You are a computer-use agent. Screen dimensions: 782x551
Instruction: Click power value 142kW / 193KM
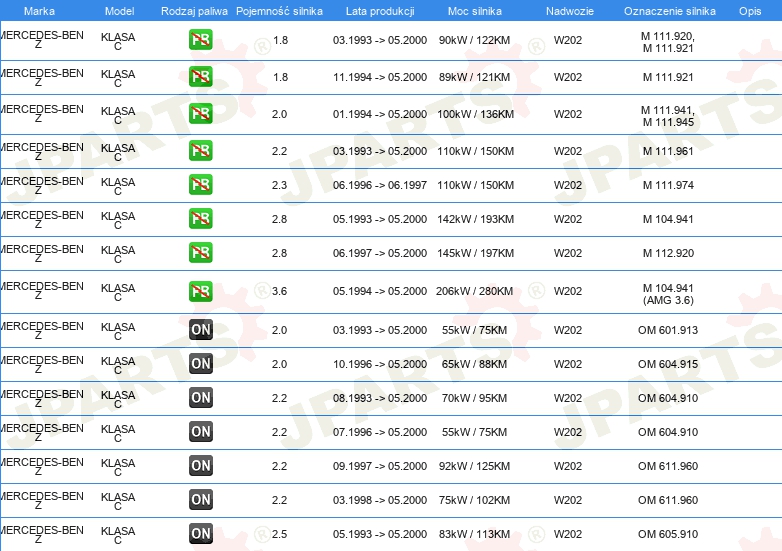[475, 219]
